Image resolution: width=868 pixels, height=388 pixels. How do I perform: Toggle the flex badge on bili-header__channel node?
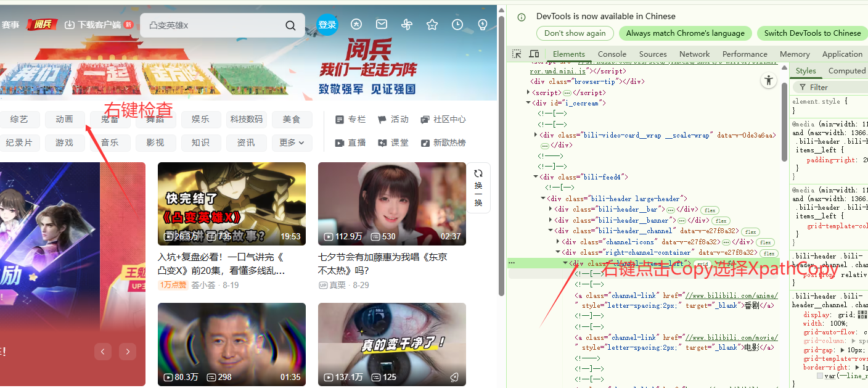pos(750,231)
